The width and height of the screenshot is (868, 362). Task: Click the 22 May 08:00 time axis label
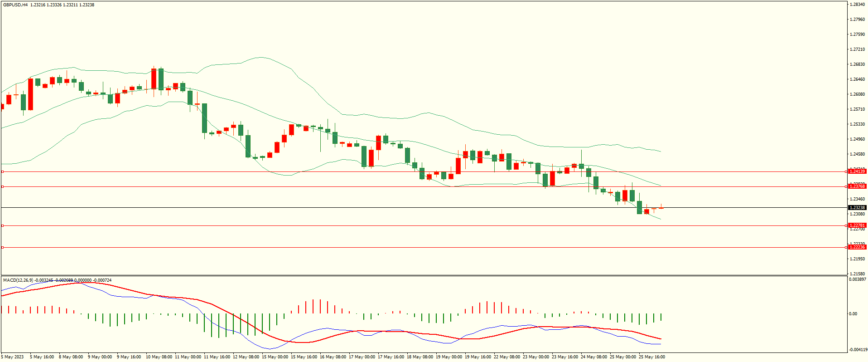(x=506, y=357)
